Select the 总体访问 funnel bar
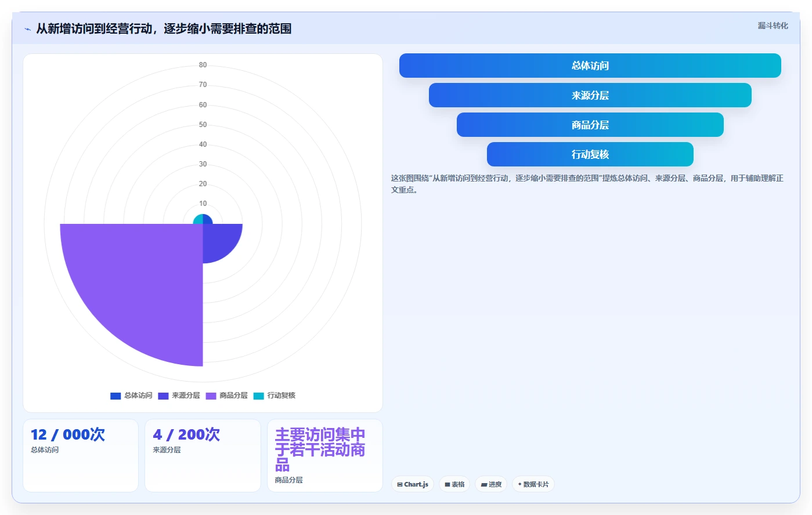Image resolution: width=812 pixels, height=515 pixels. 590,66
